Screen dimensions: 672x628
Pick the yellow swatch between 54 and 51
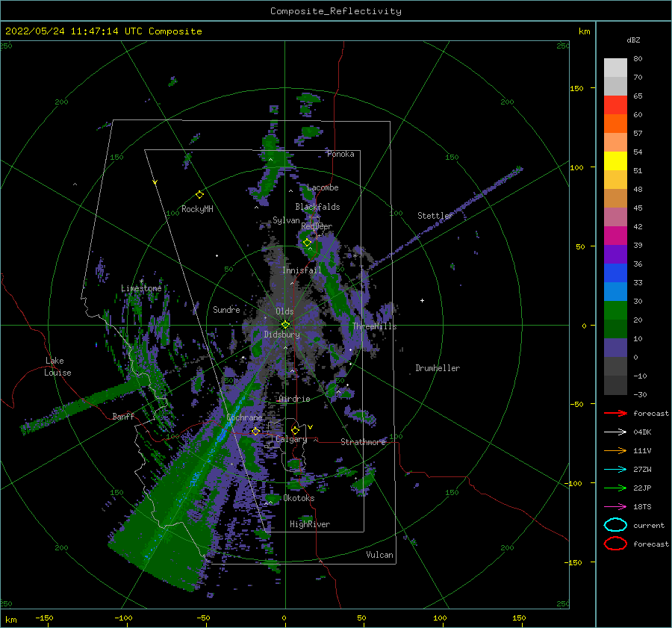[x=615, y=161]
